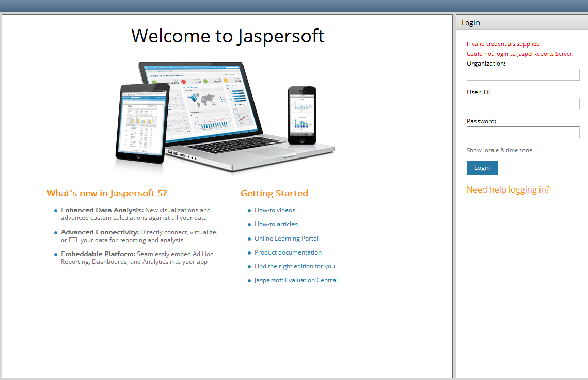The image size is (588, 380).
Task: Click the 'Getting Started' heading
Action: (x=275, y=193)
